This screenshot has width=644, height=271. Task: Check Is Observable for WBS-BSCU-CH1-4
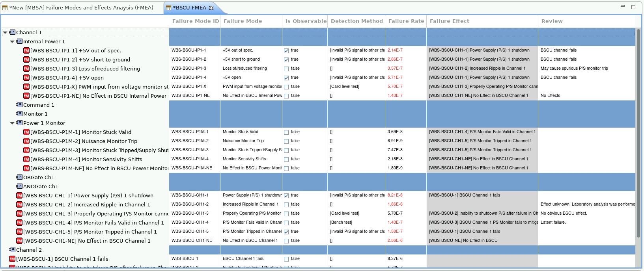286,223
